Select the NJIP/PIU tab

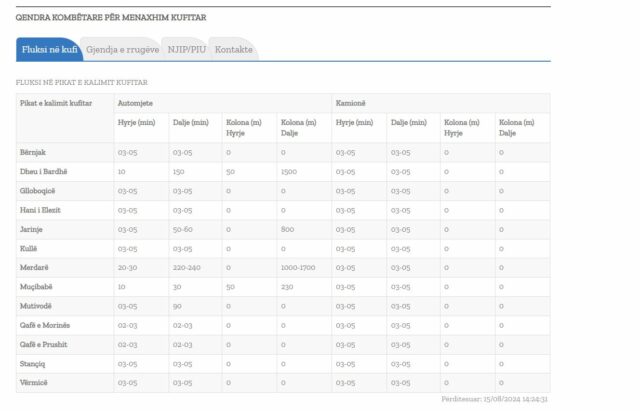coord(186,50)
